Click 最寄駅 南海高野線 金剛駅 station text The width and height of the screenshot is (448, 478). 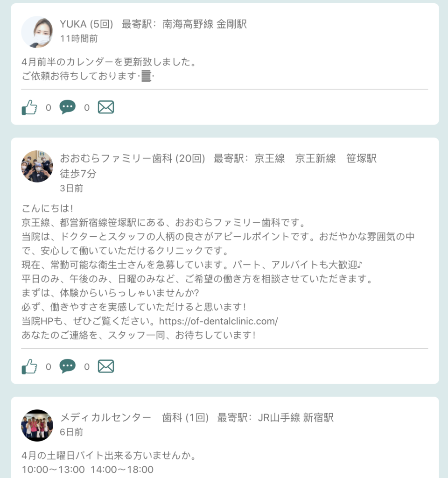[184, 24]
